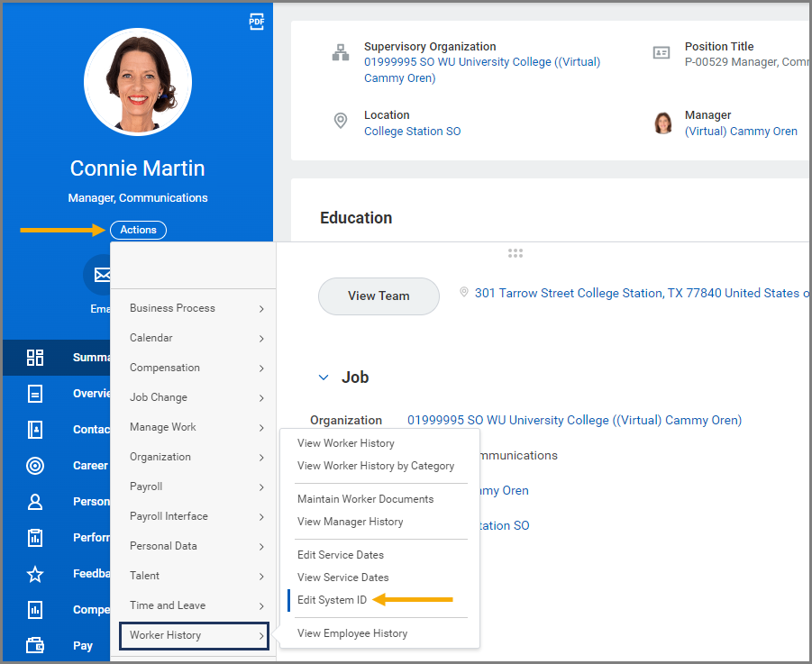The image size is (812, 664).
Task: Click the Overview document icon
Action: pyautogui.click(x=35, y=394)
